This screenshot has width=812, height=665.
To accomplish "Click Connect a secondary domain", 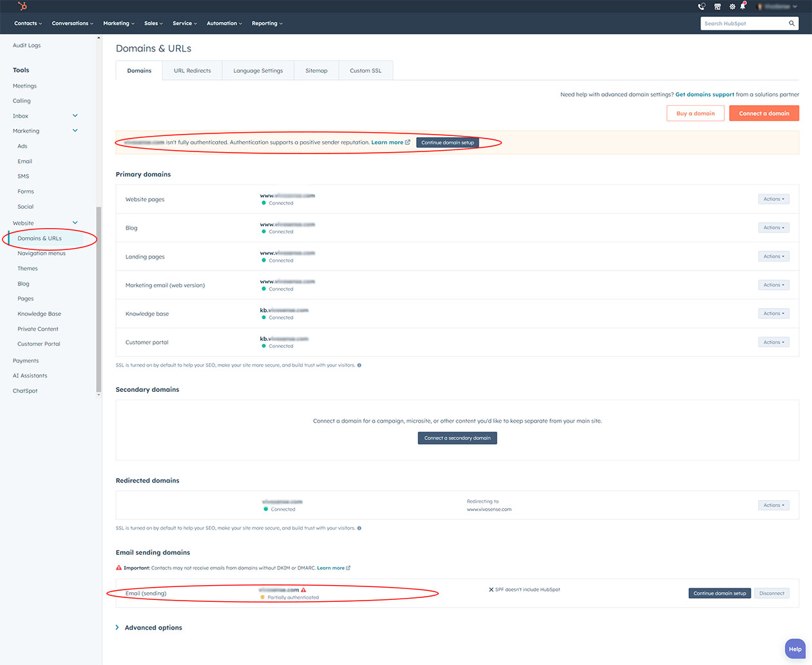I will point(458,438).
